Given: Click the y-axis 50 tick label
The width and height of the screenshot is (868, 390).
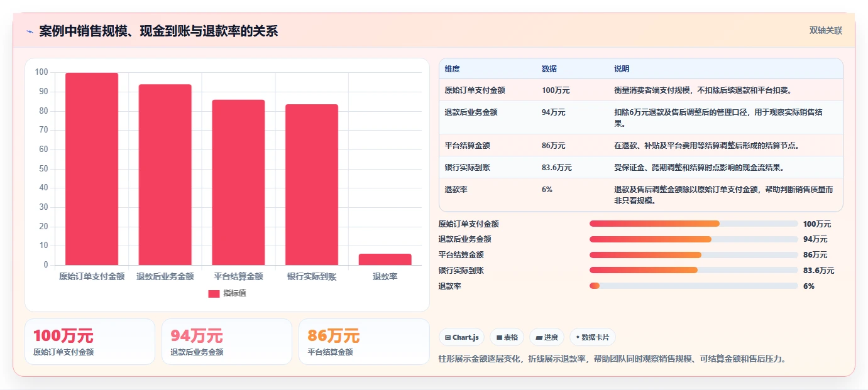Looking at the screenshot, I should [x=43, y=168].
